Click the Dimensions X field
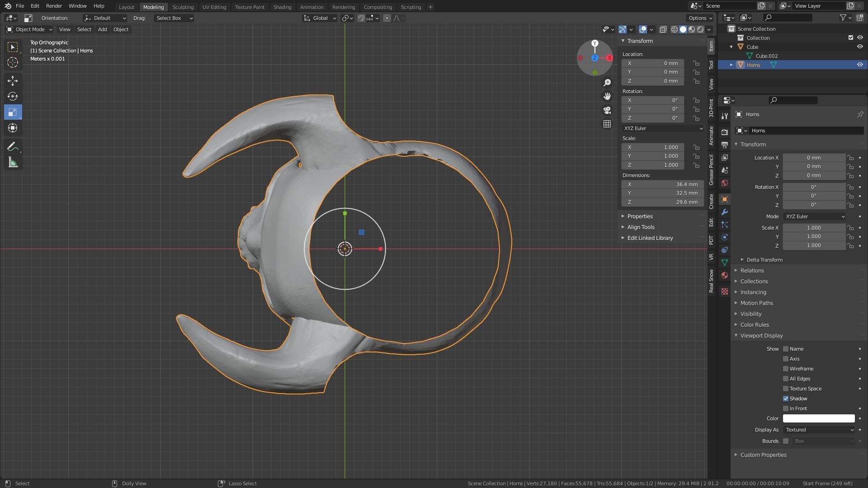This screenshot has width=868, height=488. coord(663,184)
